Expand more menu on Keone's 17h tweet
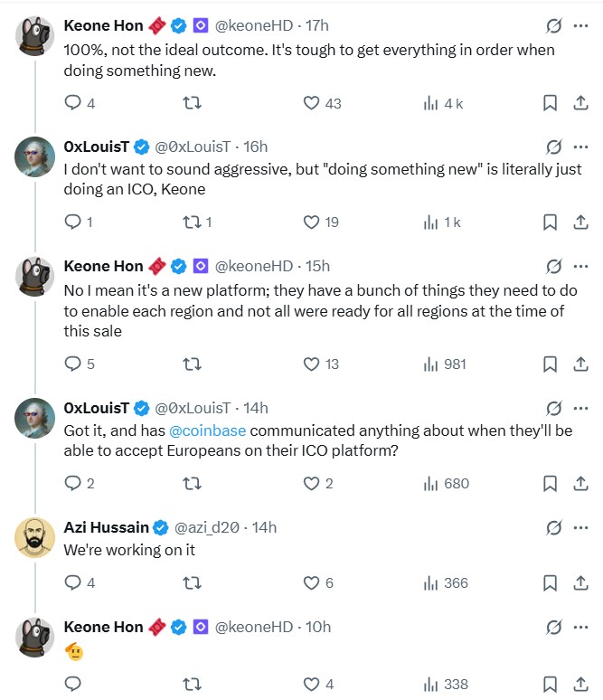 click(x=580, y=26)
